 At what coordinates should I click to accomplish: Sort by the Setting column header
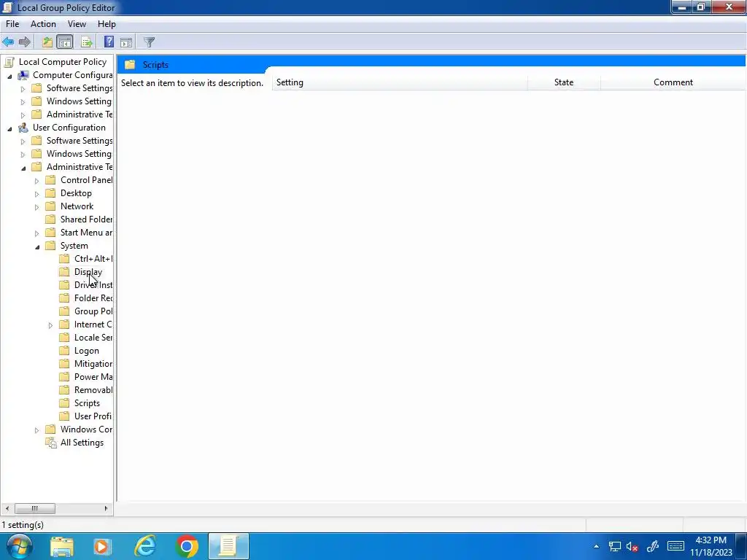click(400, 82)
